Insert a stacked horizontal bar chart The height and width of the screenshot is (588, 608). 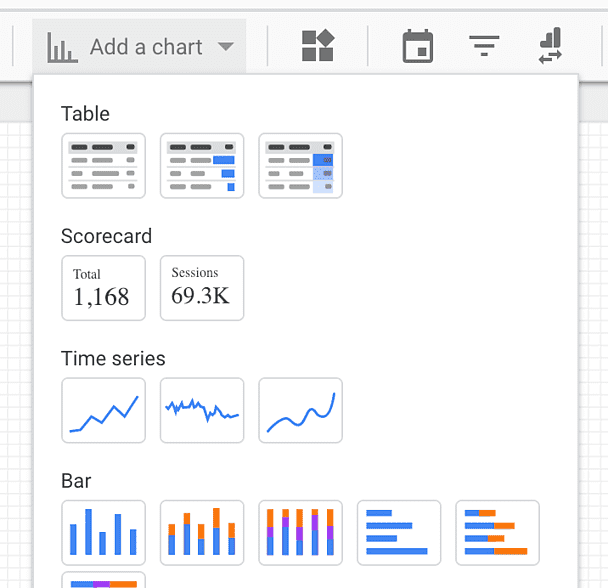pyautogui.click(x=497, y=533)
